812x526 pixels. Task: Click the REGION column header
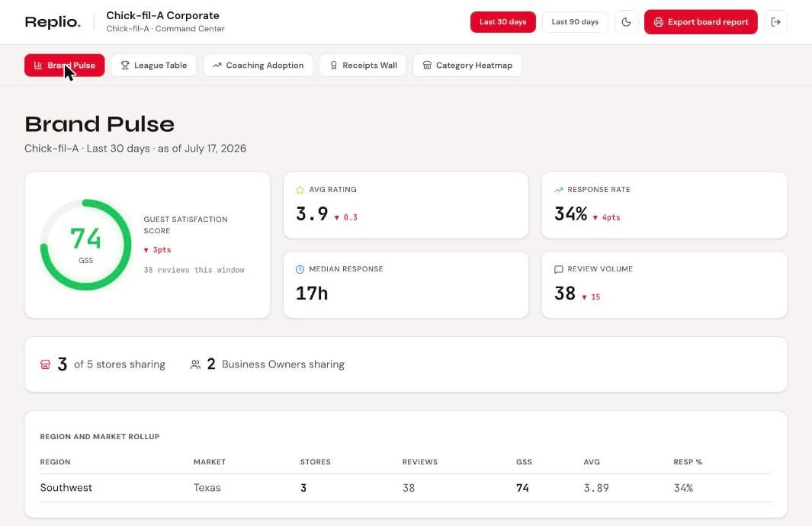click(56, 462)
